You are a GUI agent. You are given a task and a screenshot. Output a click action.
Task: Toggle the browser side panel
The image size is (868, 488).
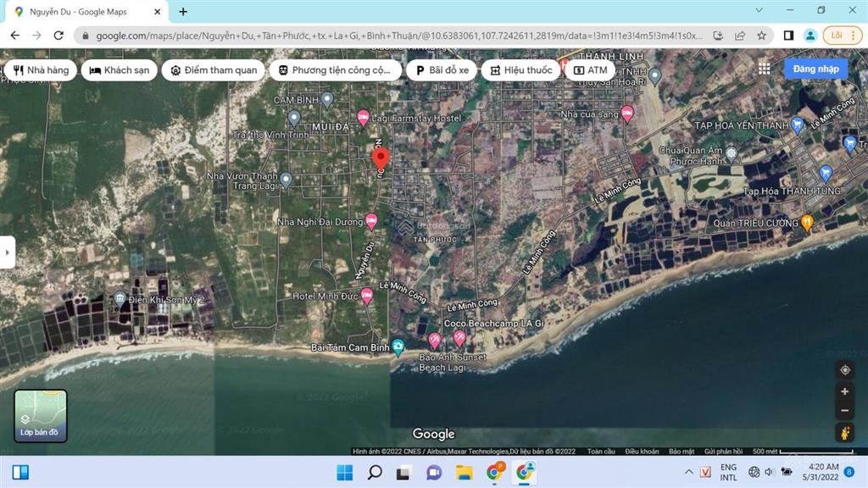tap(788, 36)
